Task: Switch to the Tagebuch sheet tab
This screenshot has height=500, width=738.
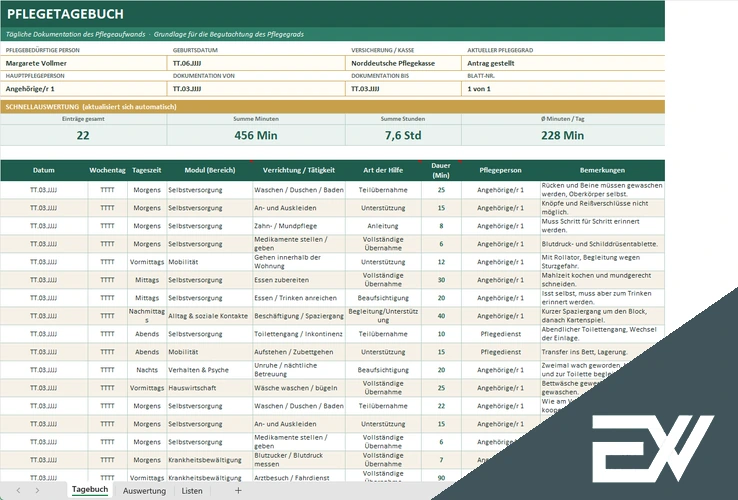Action: point(90,490)
